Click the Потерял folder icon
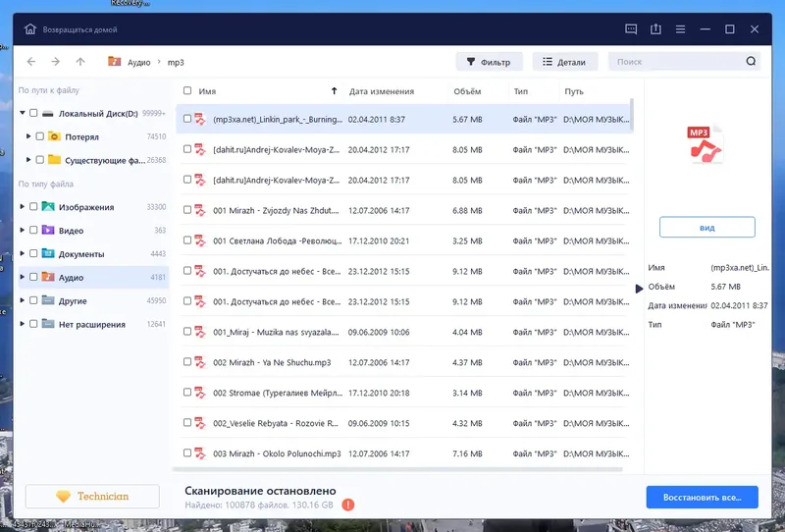This screenshot has height=532, width=785. click(54, 136)
